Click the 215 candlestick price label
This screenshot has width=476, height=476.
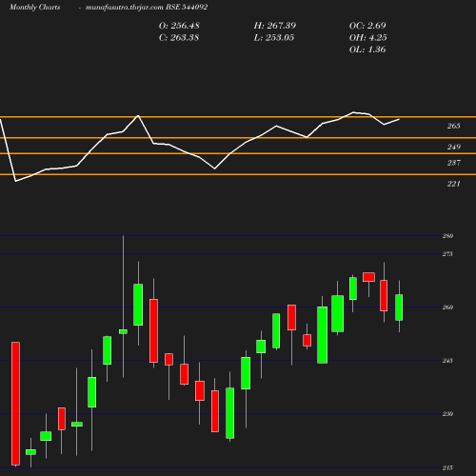(447, 468)
